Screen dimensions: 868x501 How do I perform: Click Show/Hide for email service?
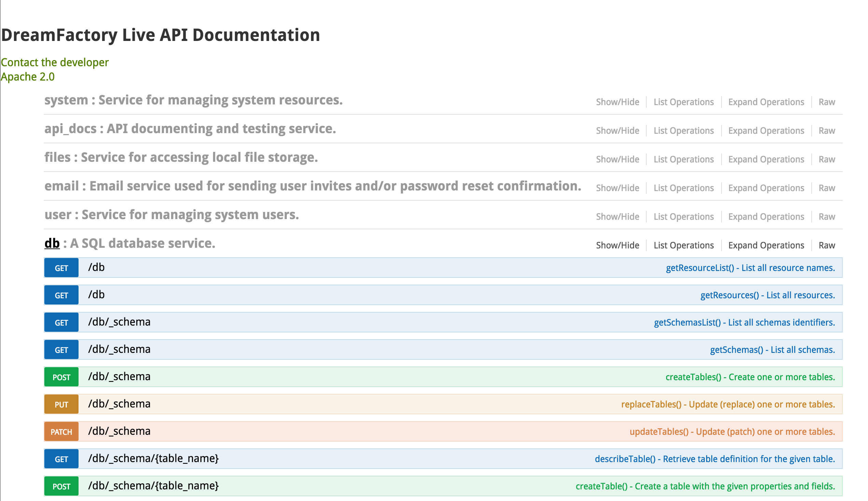pos(617,188)
